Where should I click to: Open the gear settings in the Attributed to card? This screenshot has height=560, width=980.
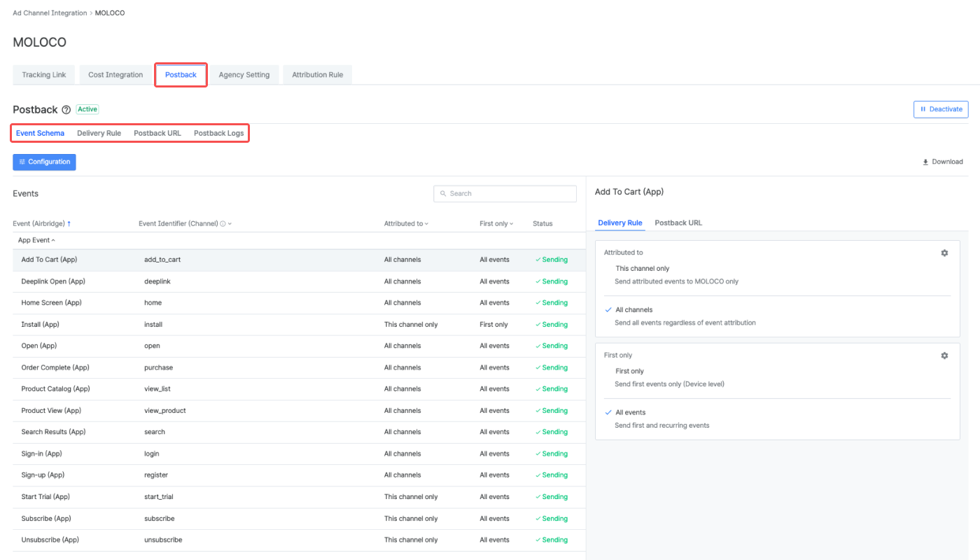pyautogui.click(x=944, y=253)
